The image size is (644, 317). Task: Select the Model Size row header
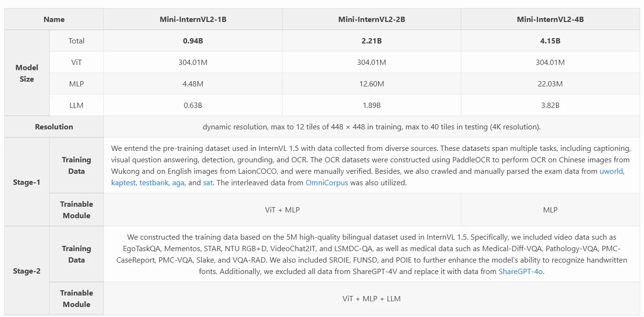(x=27, y=73)
